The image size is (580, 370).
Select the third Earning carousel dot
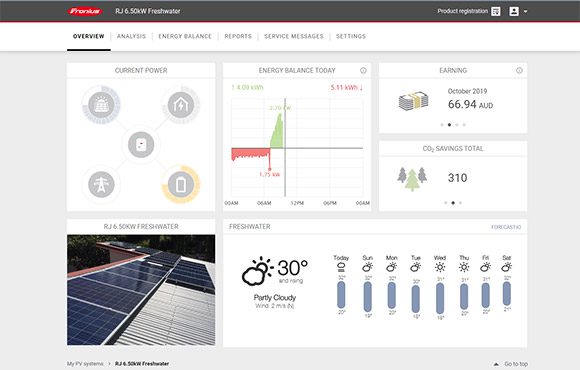tap(457, 125)
